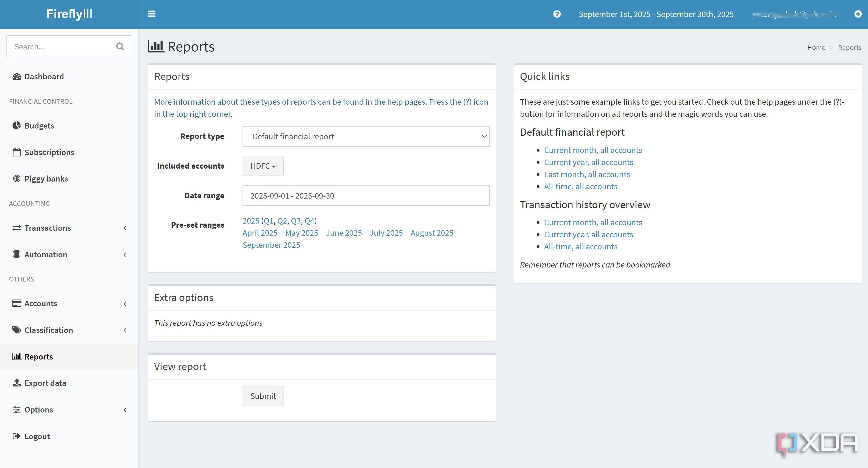Screen dimensions: 868x468
Task: Open Dashboard from the sidebar
Action: click(x=38, y=76)
